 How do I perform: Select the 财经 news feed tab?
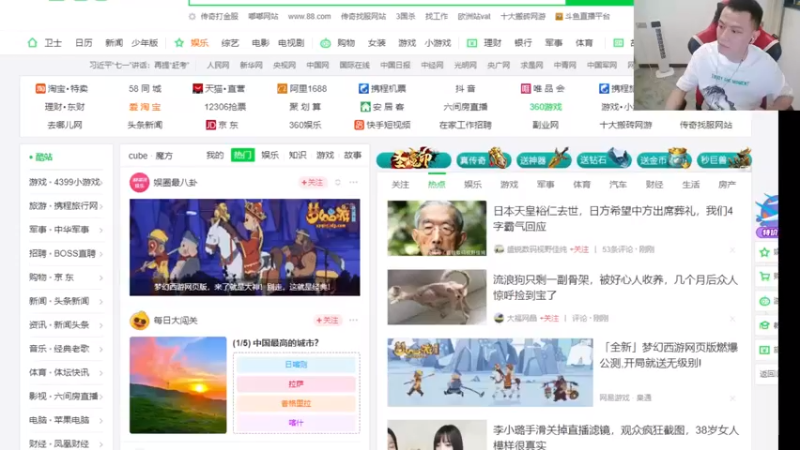pyautogui.click(x=654, y=184)
